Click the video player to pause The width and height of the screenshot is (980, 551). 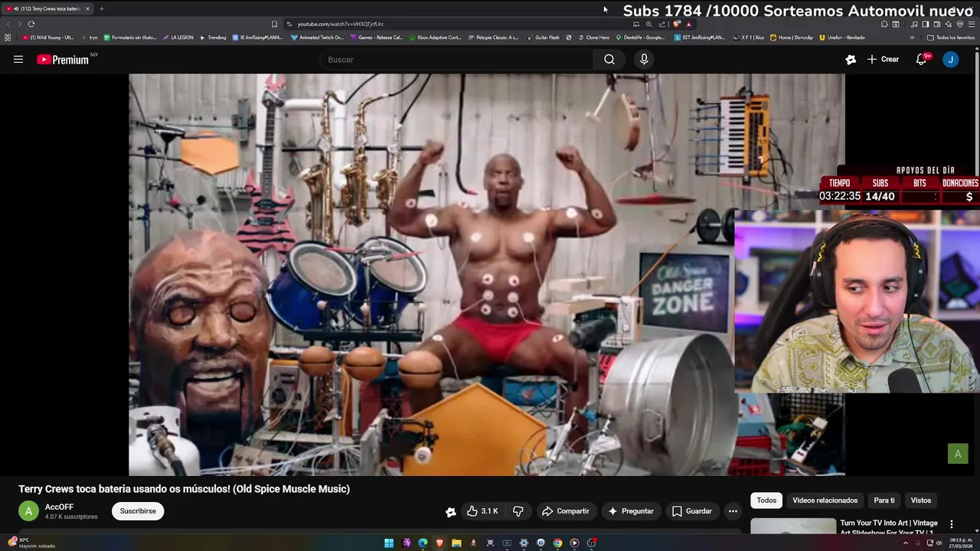(x=487, y=274)
